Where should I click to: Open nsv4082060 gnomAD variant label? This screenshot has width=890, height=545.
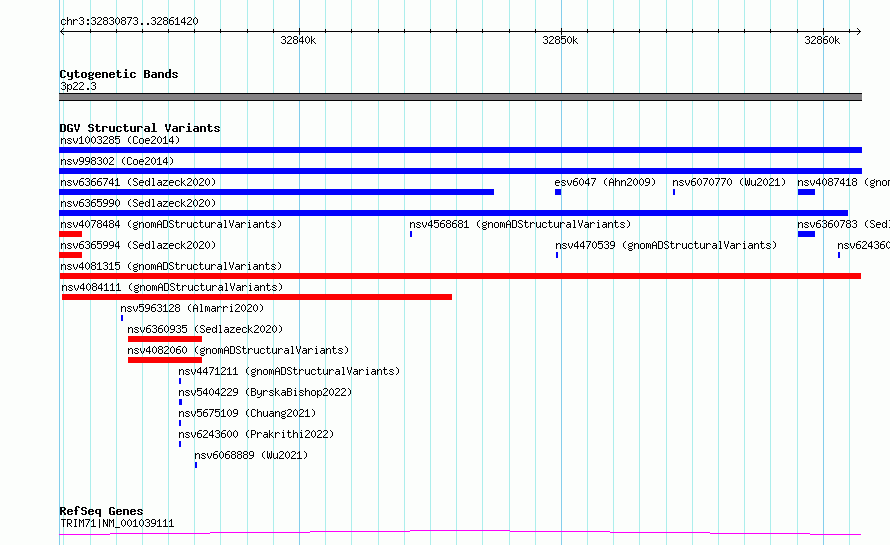point(238,350)
